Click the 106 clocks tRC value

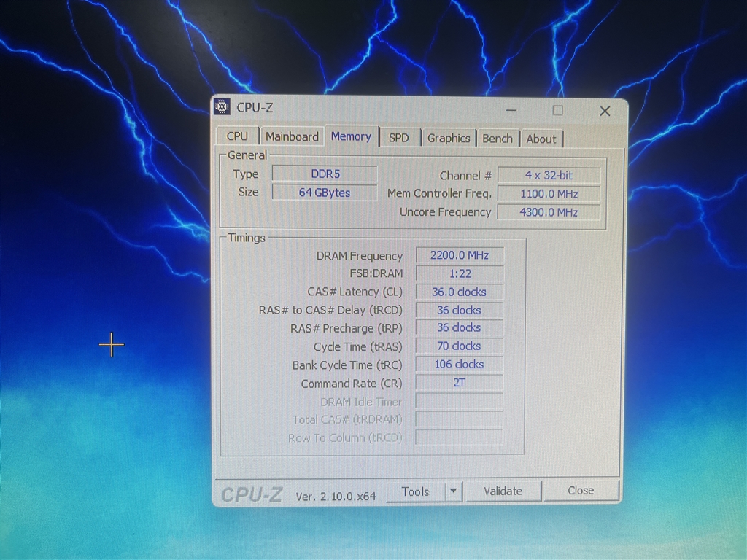tap(460, 365)
